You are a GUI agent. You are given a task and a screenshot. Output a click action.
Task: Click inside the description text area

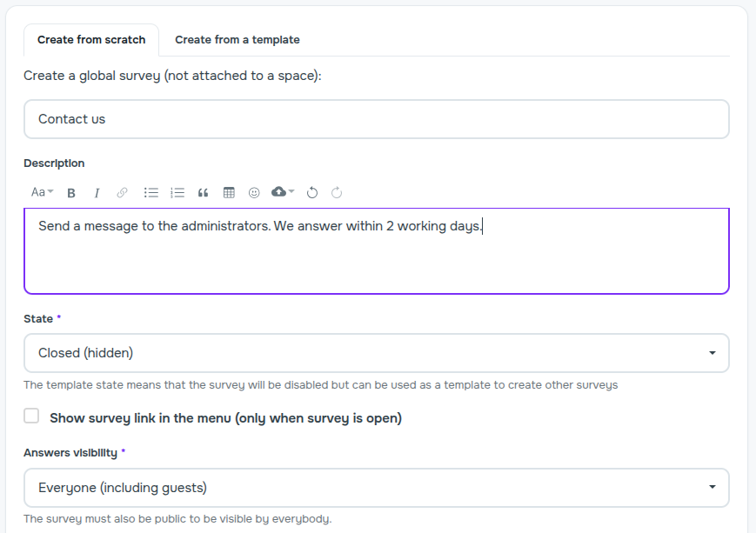[376, 250]
